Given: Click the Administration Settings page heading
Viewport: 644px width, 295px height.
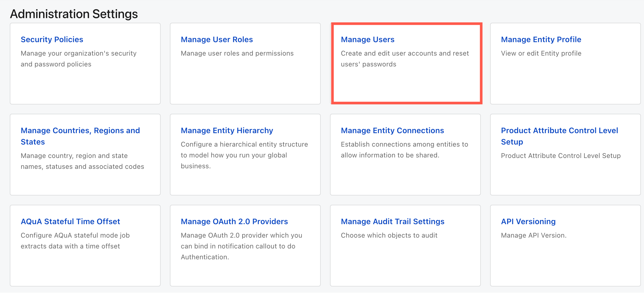Looking at the screenshot, I should pos(74,14).
